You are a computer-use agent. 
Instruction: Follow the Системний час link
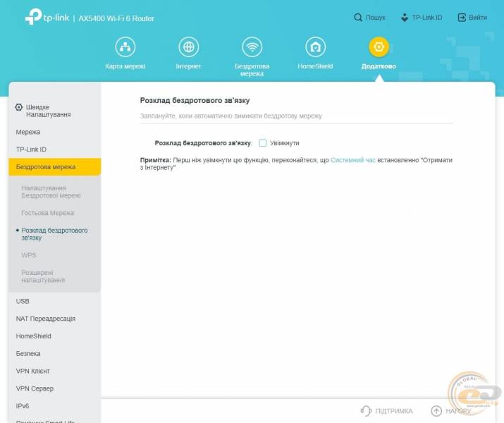point(353,160)
